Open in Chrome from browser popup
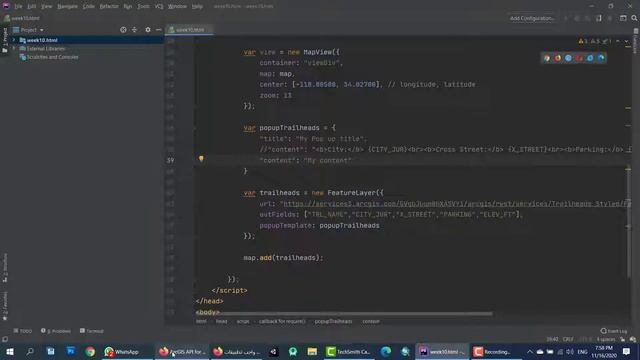This screenshot has height=360, width=640. tap(547, 58)
